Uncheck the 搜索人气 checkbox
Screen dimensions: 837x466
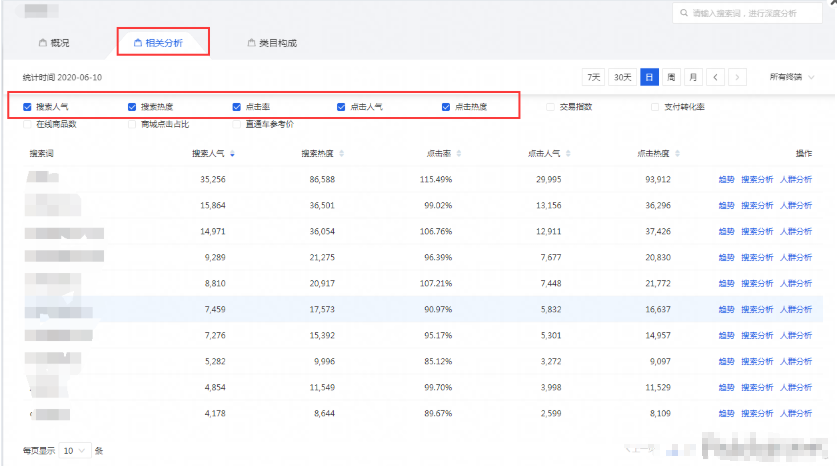pos(27,106)
